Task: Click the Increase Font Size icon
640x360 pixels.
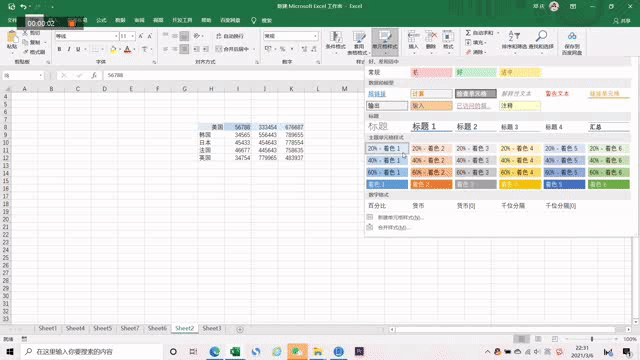Action: tap(140, 36)
